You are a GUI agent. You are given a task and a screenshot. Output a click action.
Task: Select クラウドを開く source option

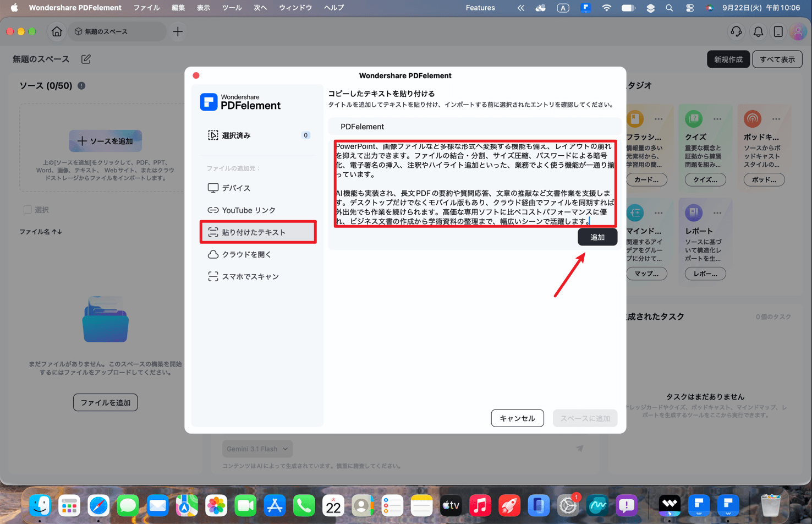258,254
